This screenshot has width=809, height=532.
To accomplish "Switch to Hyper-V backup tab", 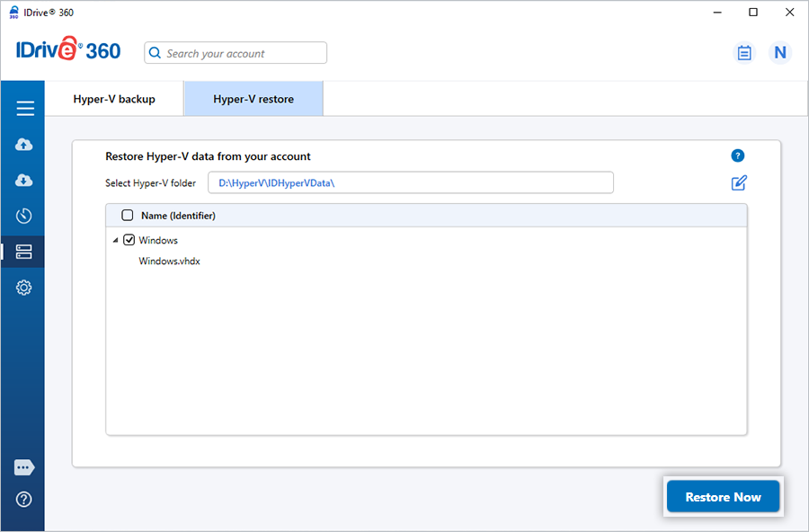I will click(x=114, y=99).
